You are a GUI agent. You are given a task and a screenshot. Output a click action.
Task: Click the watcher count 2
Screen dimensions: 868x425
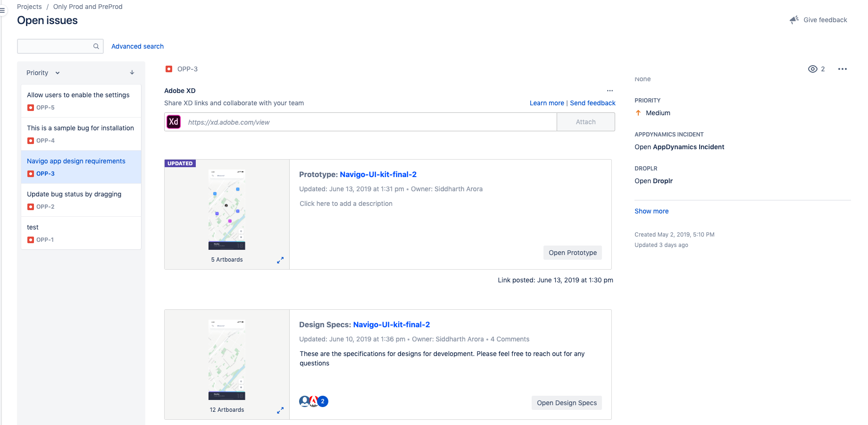click(x=823, y=69)
